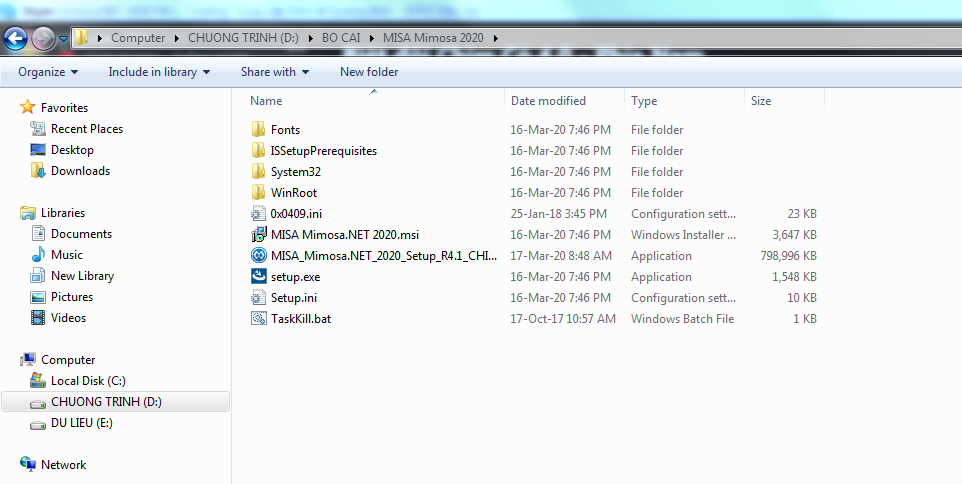962x484 pixels.
Task: Click the TaskKill.bat file name
Action: 301,318
